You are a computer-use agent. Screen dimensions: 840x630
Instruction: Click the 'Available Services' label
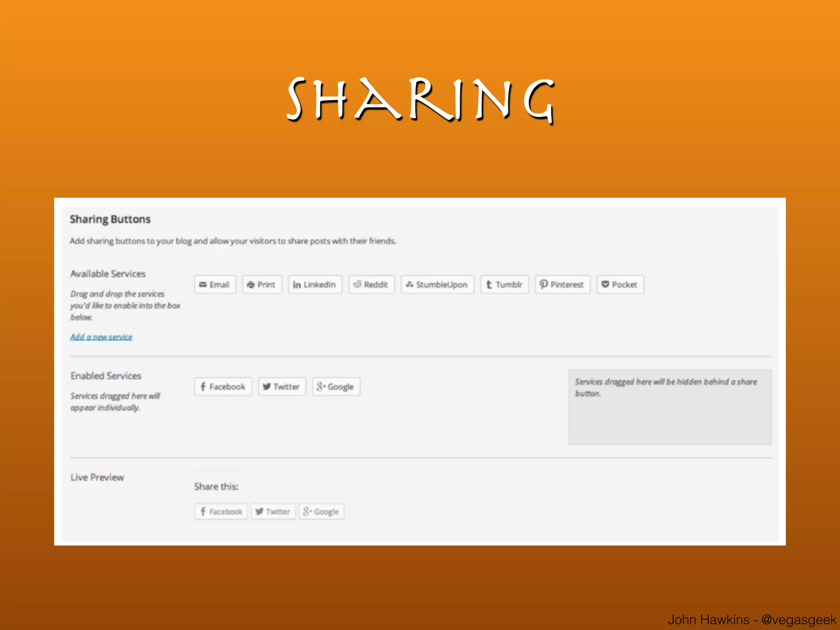(108, 274)
